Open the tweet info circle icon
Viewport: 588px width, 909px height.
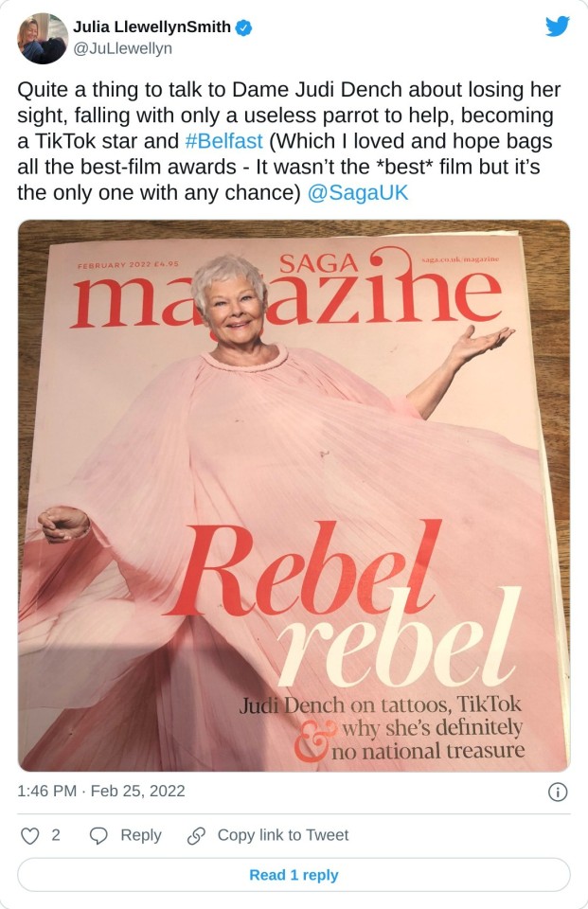point(558,792)
